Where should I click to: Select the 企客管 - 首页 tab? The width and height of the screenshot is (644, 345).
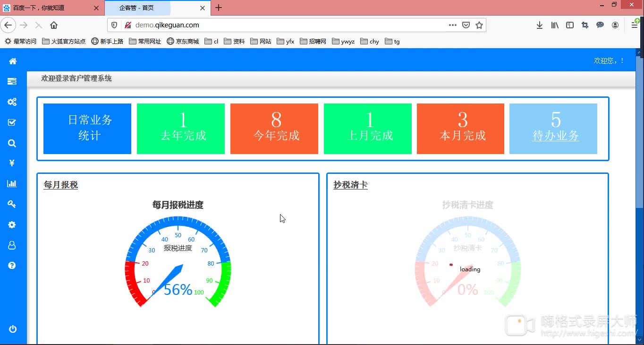pos(157,8)
